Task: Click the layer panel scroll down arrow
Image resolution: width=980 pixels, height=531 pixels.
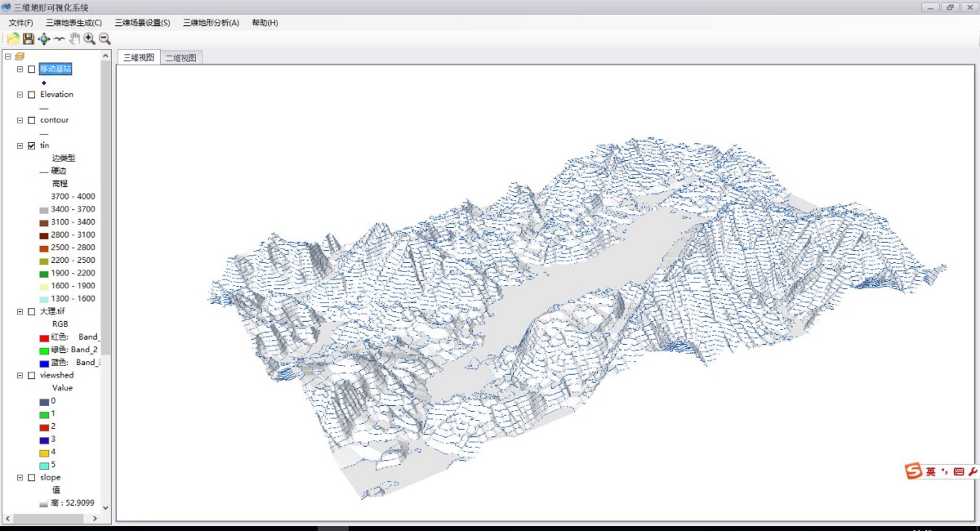Action: click(105, 507)
